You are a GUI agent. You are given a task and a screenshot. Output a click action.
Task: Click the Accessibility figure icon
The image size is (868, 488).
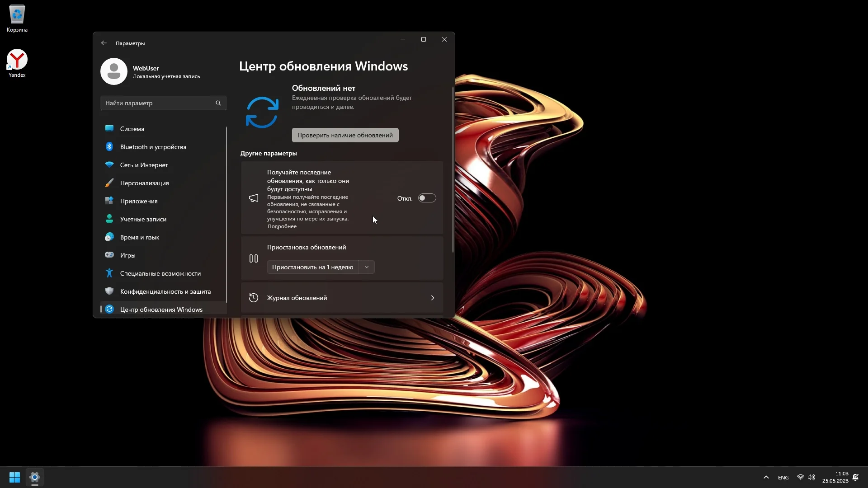109,273
